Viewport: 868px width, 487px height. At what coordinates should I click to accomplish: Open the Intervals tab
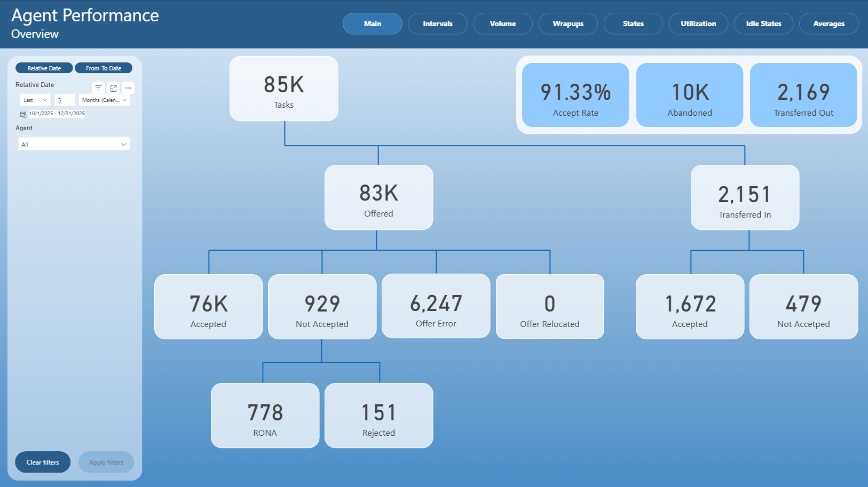point(438,23)
